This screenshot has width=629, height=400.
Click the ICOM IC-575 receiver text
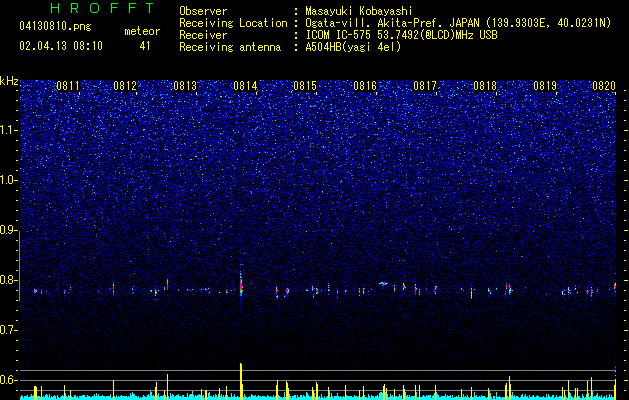pyautogui.click(x=401, y=35)
